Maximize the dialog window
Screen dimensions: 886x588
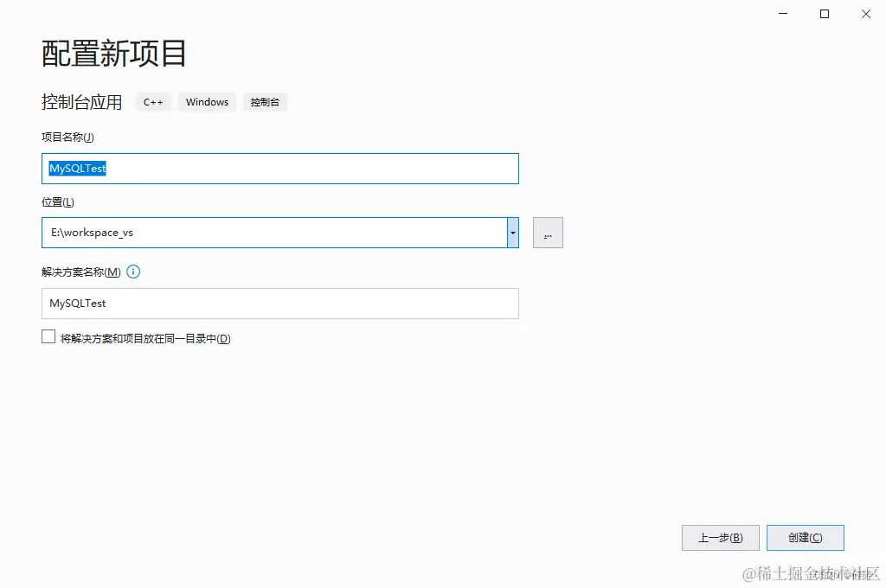[x=824, y=14]
